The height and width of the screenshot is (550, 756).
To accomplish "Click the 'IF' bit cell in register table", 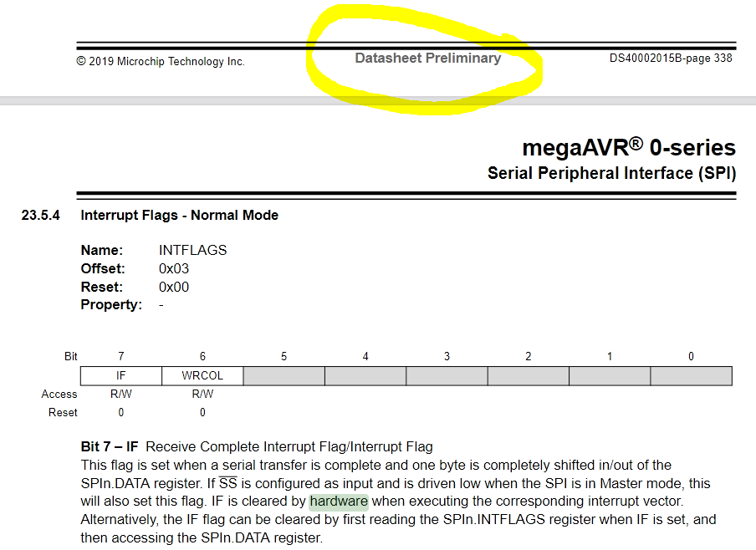I will click(121, 376).
